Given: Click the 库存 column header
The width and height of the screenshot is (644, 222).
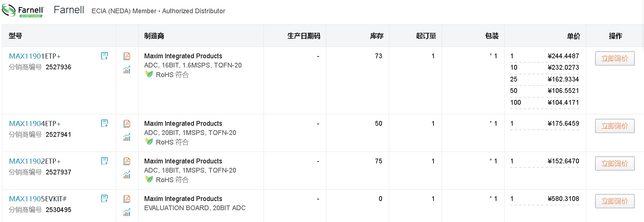Looking at the screenshot, I should click(376, 36).
